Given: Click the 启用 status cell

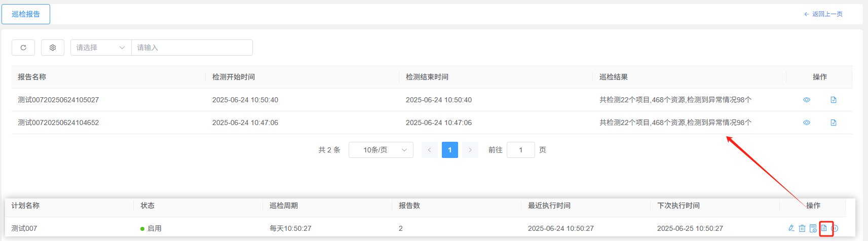Looking at the screenshot, I should tap(151, 228).
